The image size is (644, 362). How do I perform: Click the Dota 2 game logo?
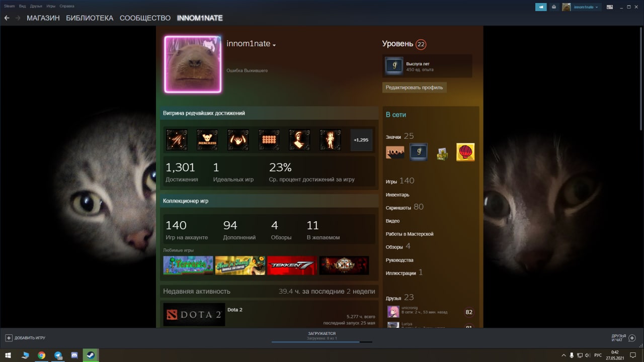tap(194, 315)
